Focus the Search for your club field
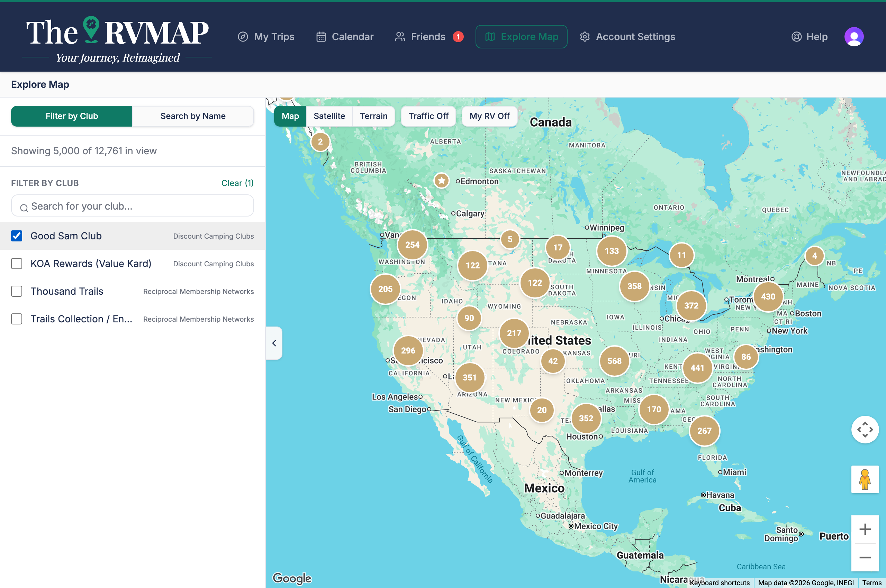 click(x=133, y=206)
